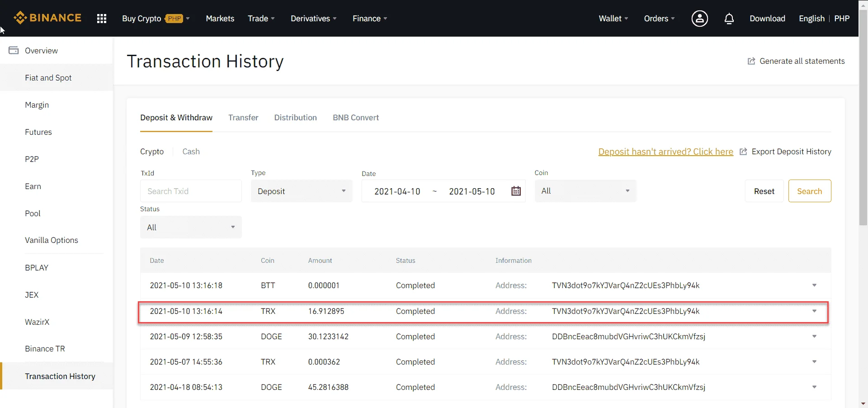Open the Finance dropdown menu

370,19
